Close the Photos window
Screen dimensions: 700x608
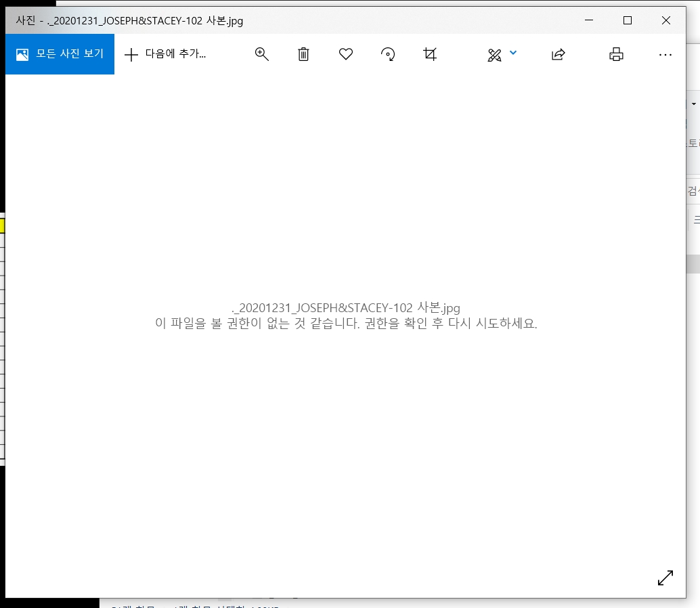point(665,20)
